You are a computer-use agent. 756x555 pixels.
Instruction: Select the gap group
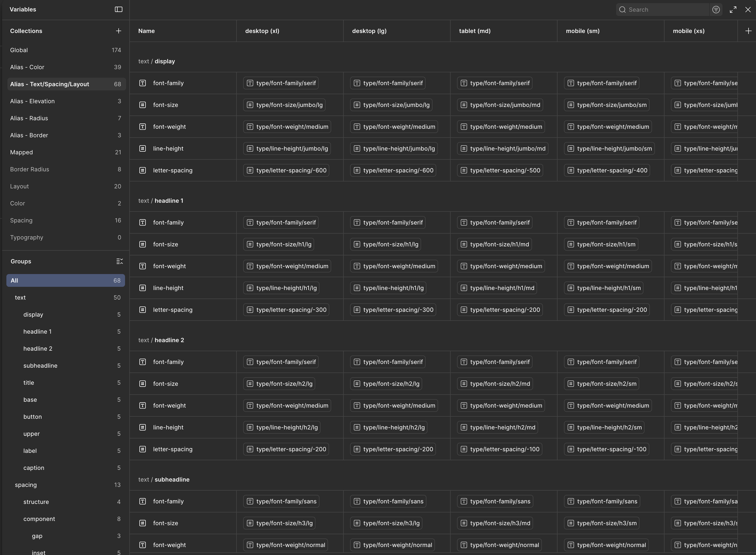tap(66, 536)
